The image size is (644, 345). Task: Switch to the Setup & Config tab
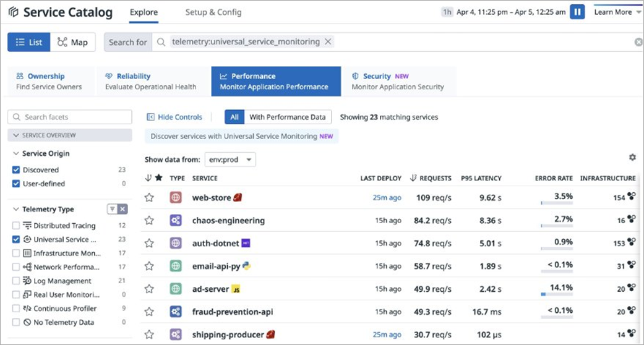[x=213, y=12]
